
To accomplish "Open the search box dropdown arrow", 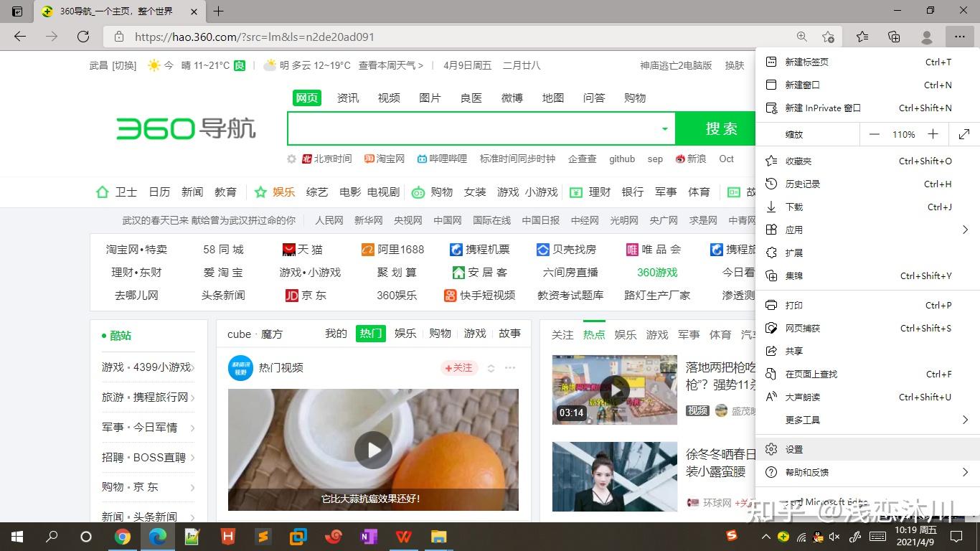I will [x=664, y=129].
